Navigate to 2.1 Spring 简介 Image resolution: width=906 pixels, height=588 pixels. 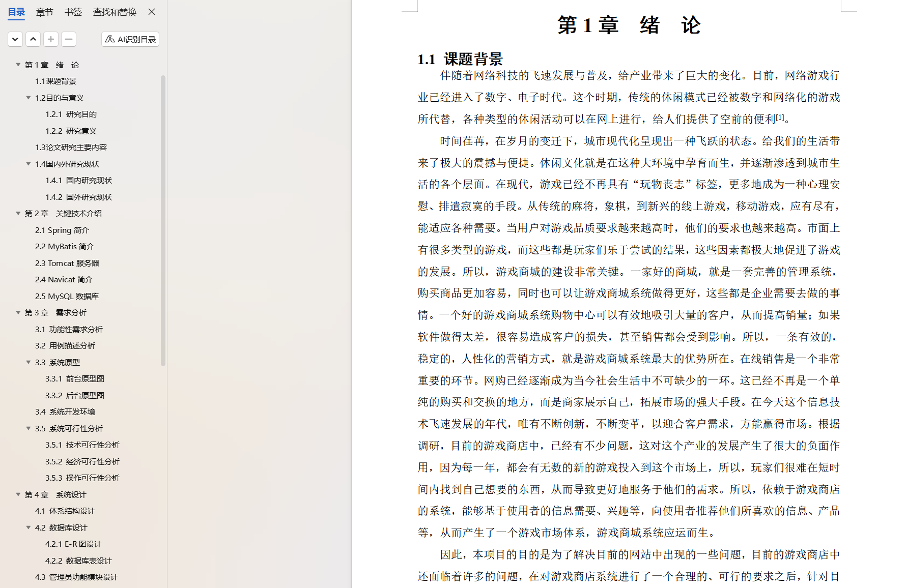[62, 230]
